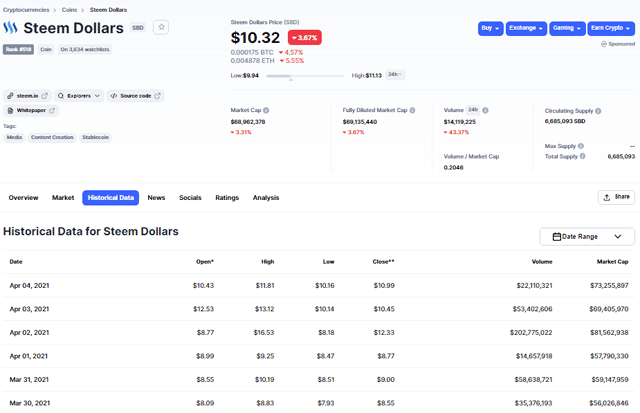Open info icon next to Fully Diluted Market Cap
Viewport: 640px width, 413px height.
coord(412,110)
